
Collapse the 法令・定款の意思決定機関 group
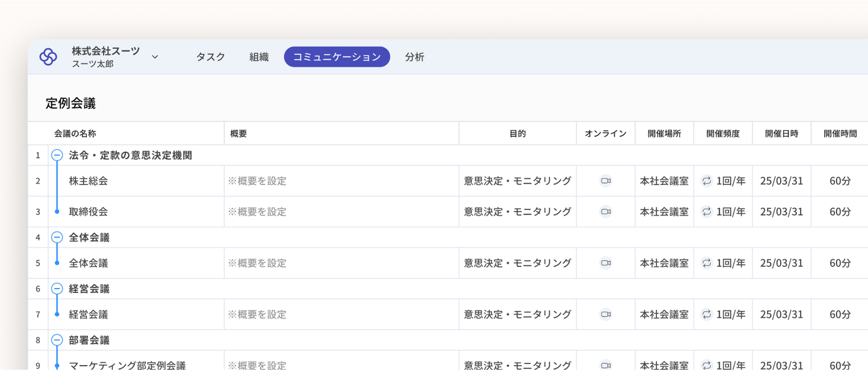tap(57, 155)
